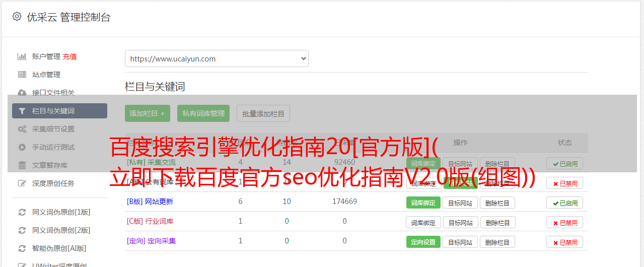Click the server icon beside 站点管理
The height and width of the screenshot is (267, 644).
click(x=22, y=75)
